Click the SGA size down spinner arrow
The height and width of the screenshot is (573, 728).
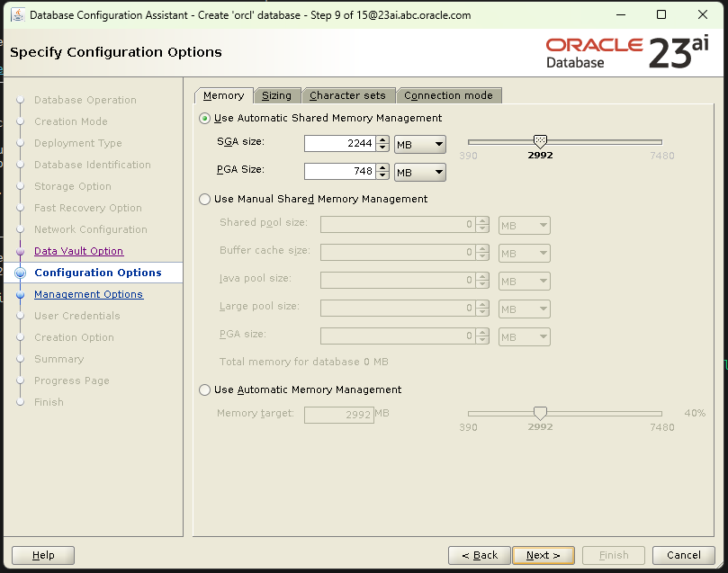pos(382,148)
